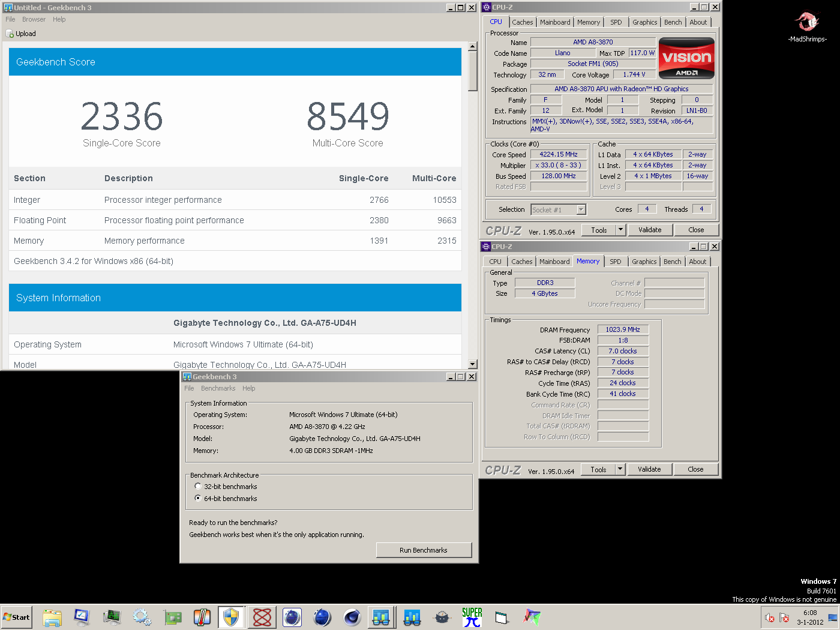Click Validate in lower CPU-Z window
The image size is (840, 630).
649,469
